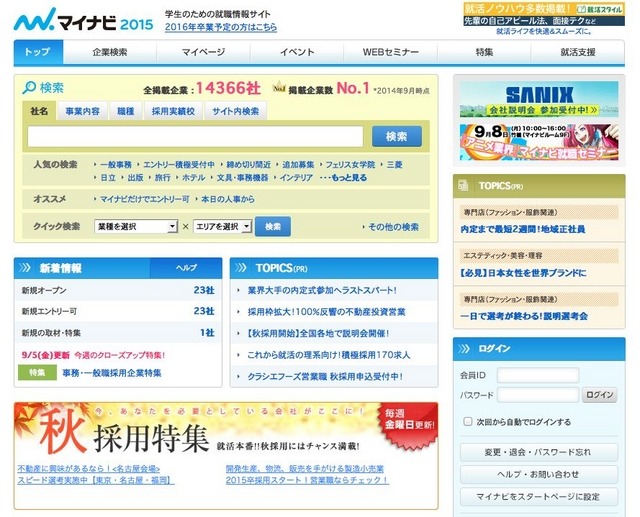Screen dimensions: 640x517
Task: Focus the 会員ID input field
Action: point(538,375)
